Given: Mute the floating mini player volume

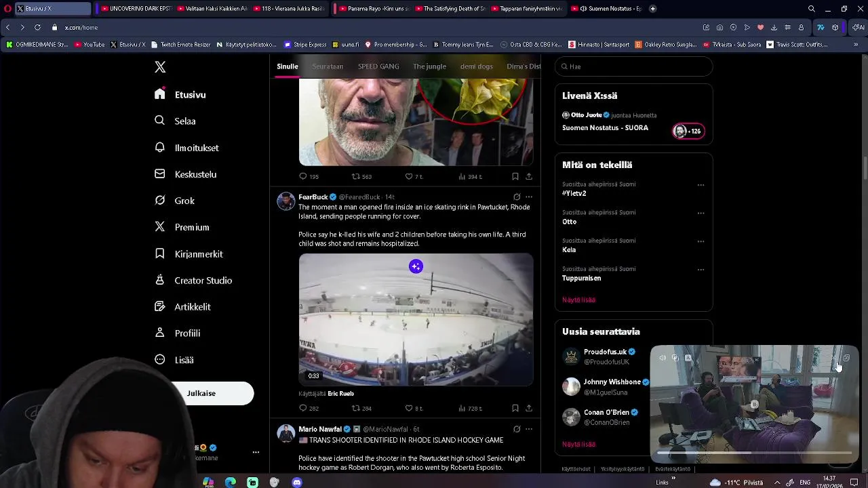Looking at the screenshot, I should pyautogui.click(x=663, y=358).
